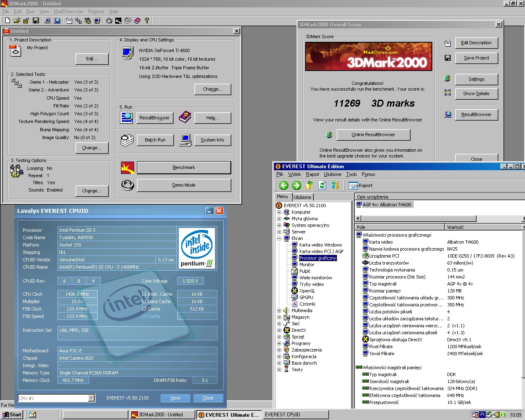Open the MadOnion.com menu
Viewport: 525px width, 420px height.
pos(68,11)
